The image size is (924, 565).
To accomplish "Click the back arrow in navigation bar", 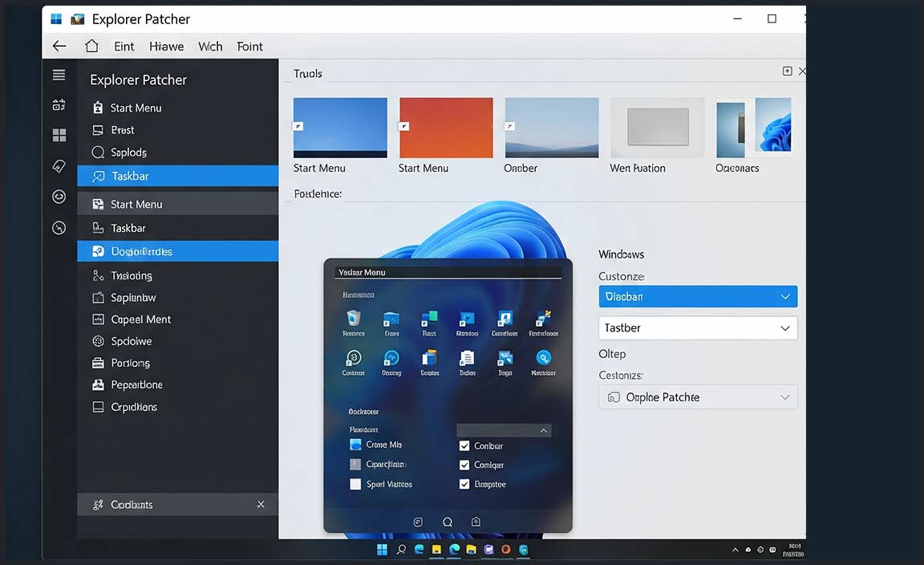I will coord(59,46).
